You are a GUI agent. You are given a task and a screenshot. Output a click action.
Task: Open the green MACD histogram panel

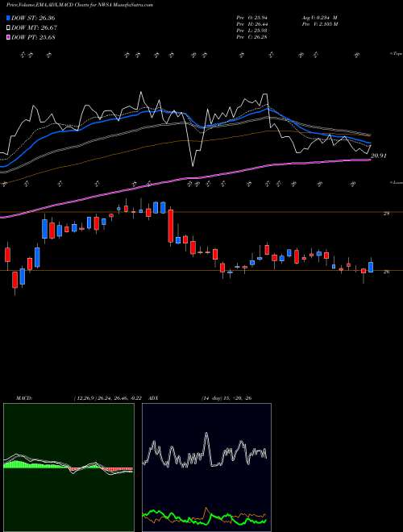(x=69, y=468)
